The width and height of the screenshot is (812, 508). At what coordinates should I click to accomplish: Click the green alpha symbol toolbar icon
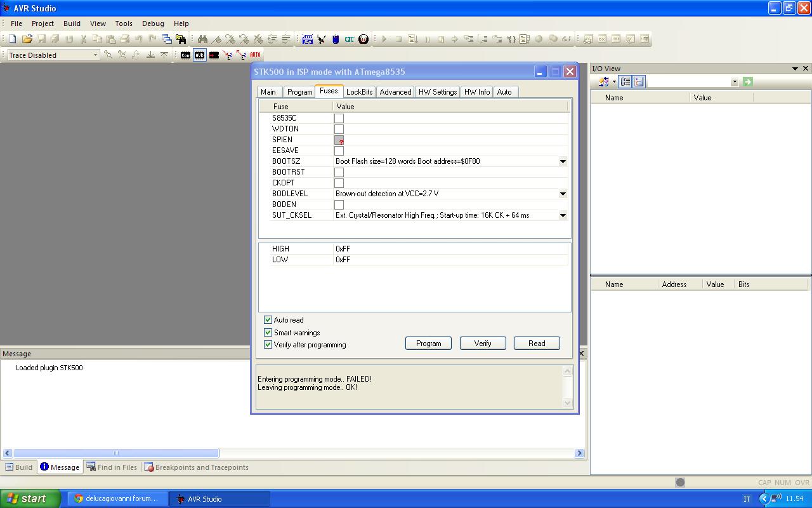point(350,39)
